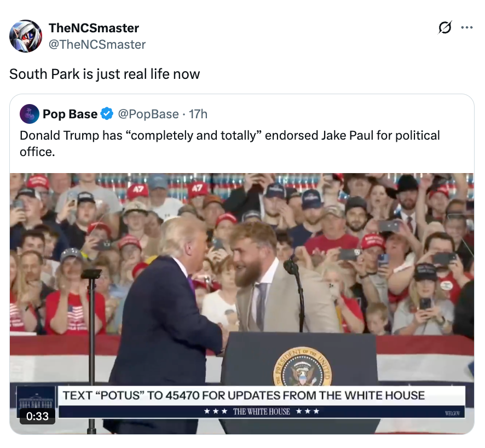Click the Grok slashed-circle icon
The width and height of the screenshot is (485, 448).
[x=445, y=28]
